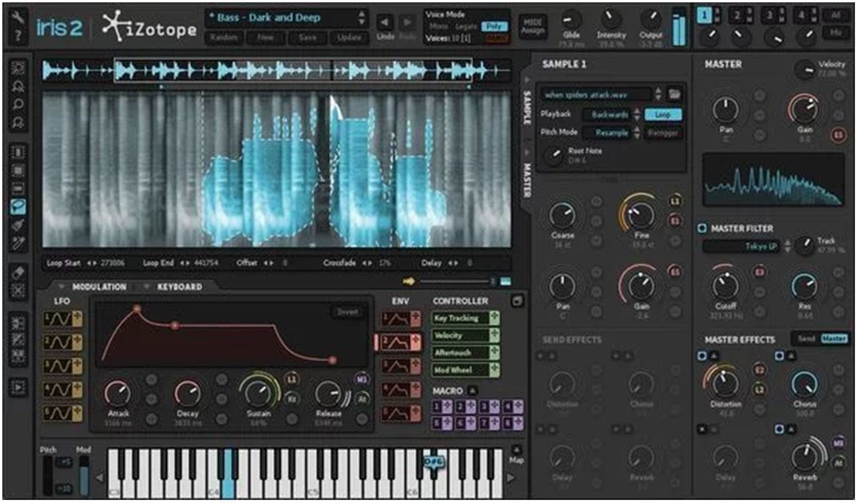859x504 pixels.
Task: Click the spectrogram zoom slider track
Action: click(455, 281)
